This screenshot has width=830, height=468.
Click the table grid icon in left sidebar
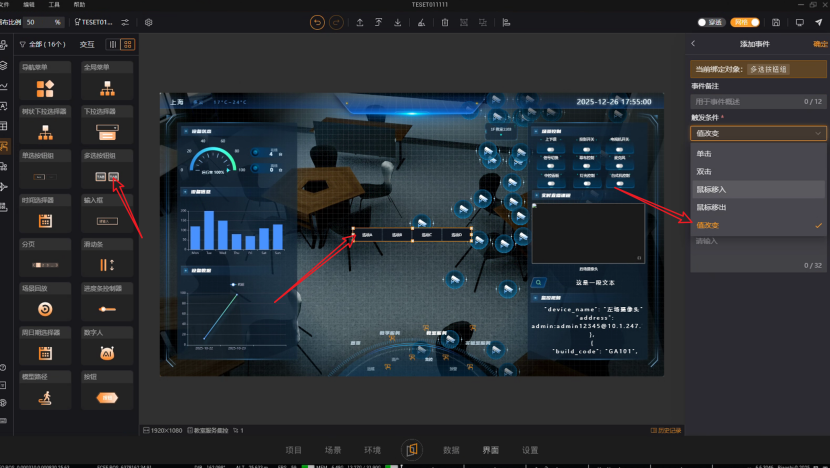(3, 126)
